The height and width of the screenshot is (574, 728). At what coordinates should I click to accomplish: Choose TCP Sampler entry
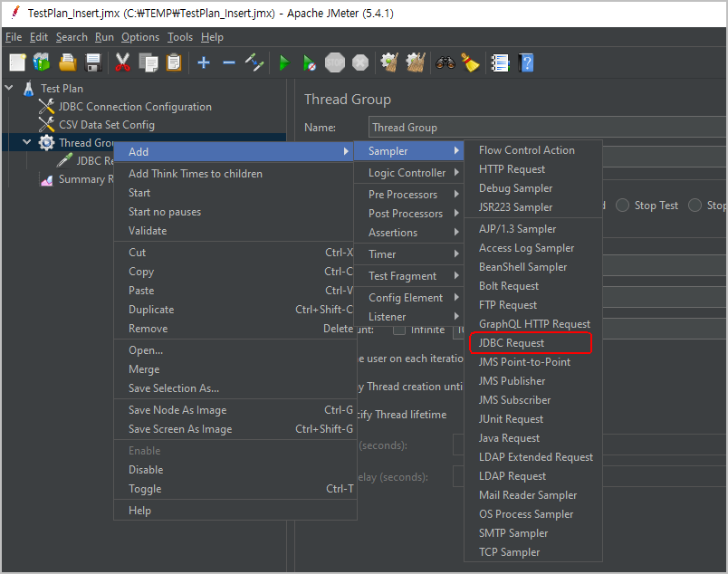(533, 552)
